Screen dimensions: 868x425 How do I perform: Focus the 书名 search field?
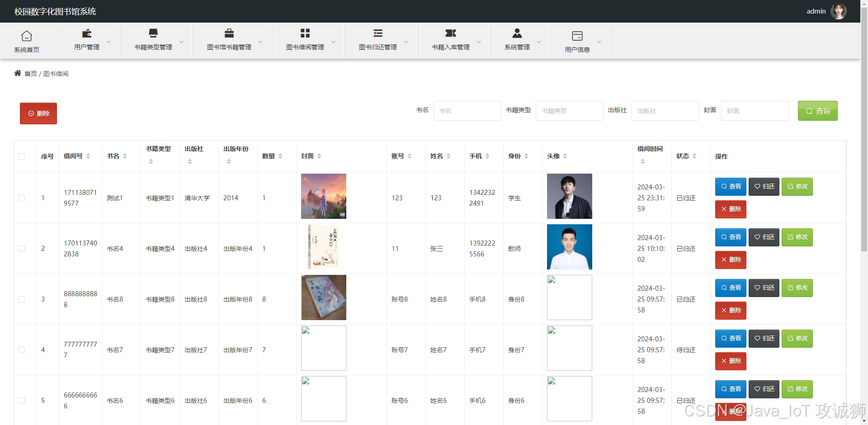[x=467, y=111]
